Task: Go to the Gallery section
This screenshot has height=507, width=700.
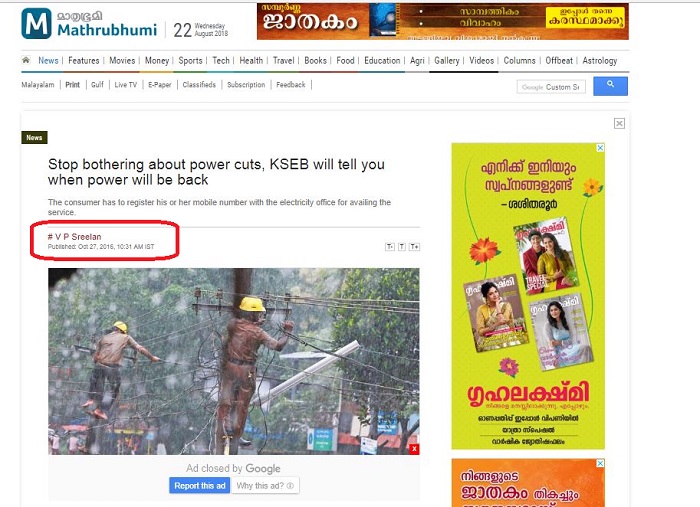Action: pyautogui.click(x=446, y=61)
